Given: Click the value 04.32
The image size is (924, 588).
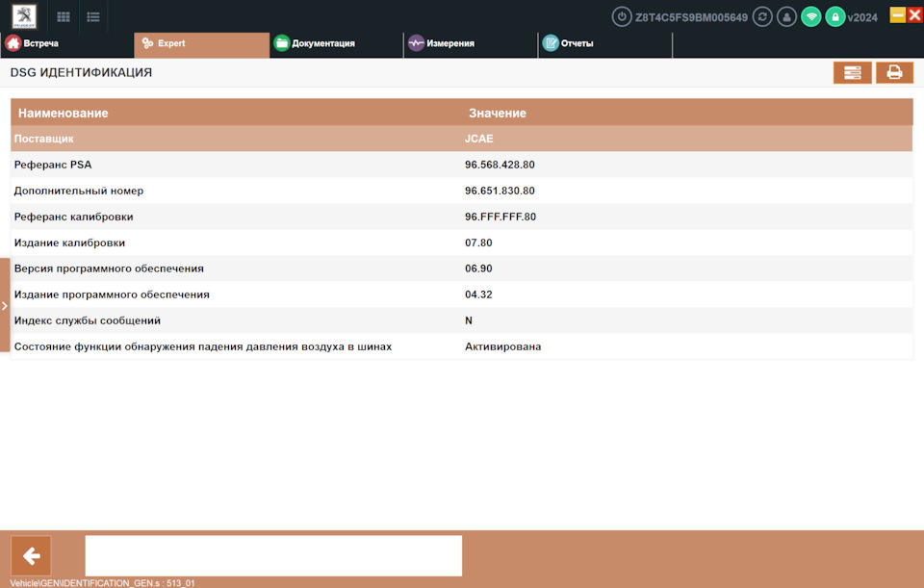Looking at the screenshot, I should [x=478, y=294].
